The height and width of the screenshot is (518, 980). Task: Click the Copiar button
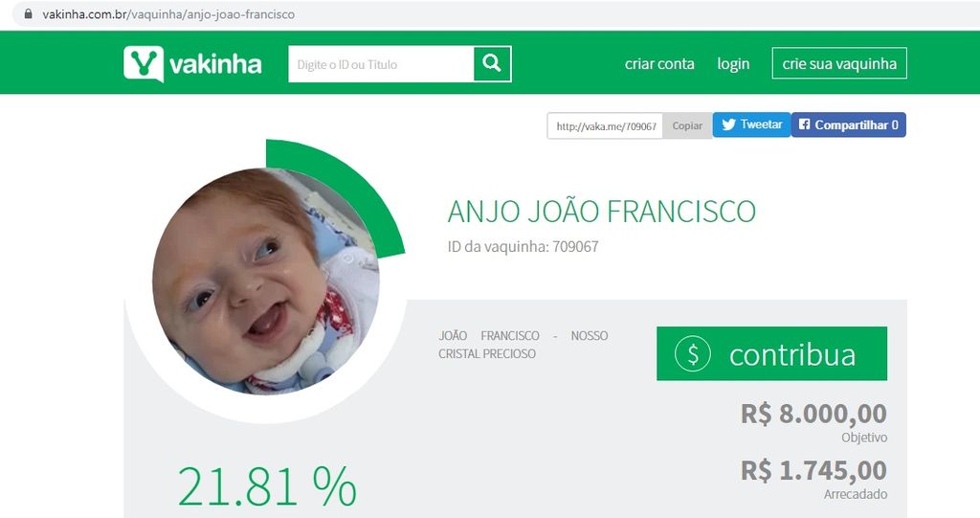coord(687,125)
